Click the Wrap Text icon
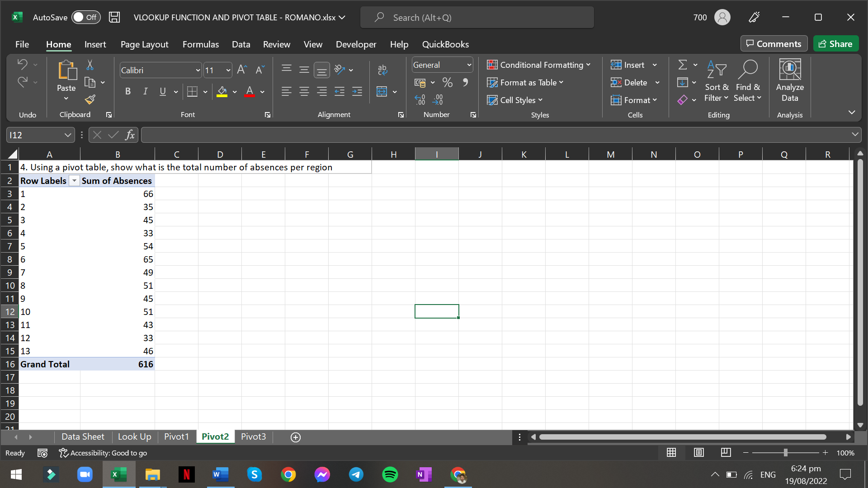 click(x=382, y=70)
